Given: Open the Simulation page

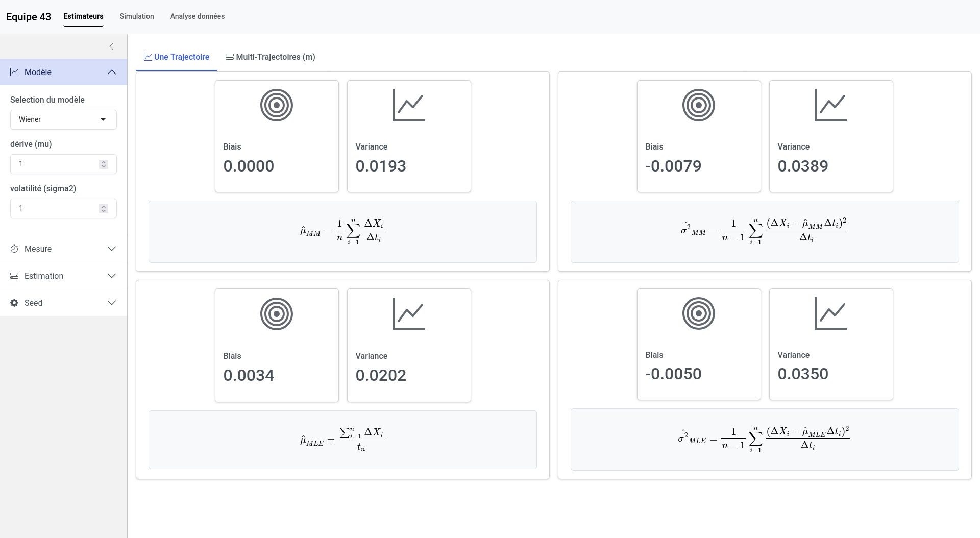Looking at the screenshot, I should tap(137, 16).
